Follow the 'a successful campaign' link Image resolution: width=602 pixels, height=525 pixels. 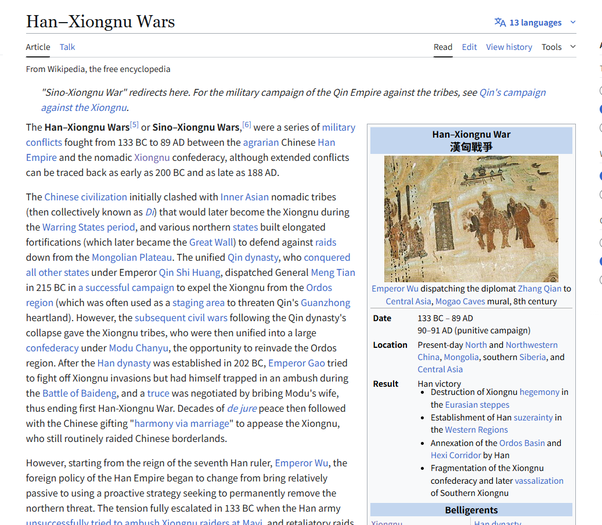126,288
